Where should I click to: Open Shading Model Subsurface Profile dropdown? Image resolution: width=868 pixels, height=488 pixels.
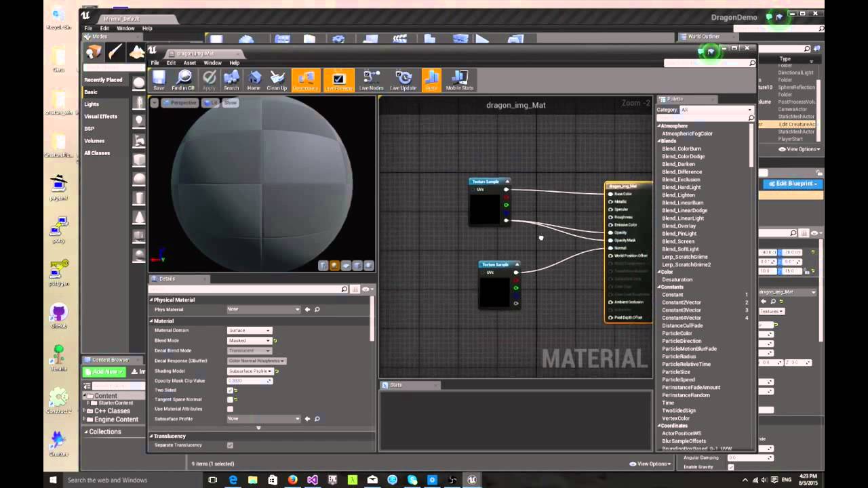pos(250,371)
